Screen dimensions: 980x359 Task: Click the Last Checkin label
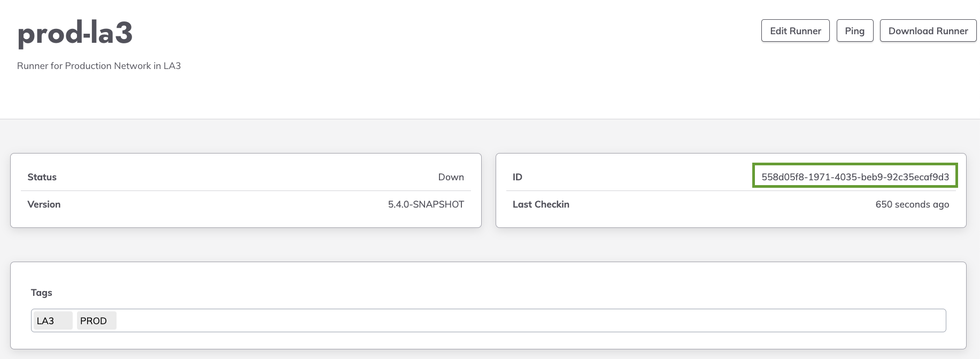tap(541, 204)
